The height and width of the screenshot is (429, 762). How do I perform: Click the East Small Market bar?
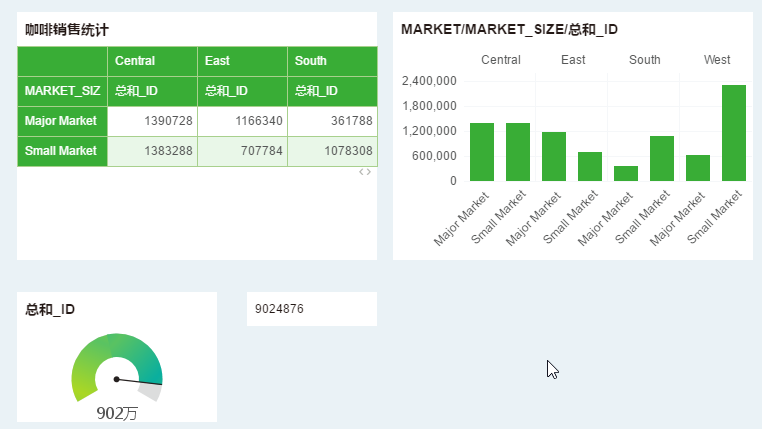click(x=590, y=166)
